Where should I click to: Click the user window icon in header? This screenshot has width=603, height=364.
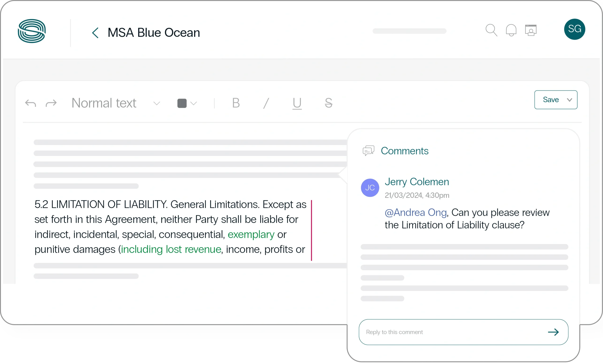(530, 30)
